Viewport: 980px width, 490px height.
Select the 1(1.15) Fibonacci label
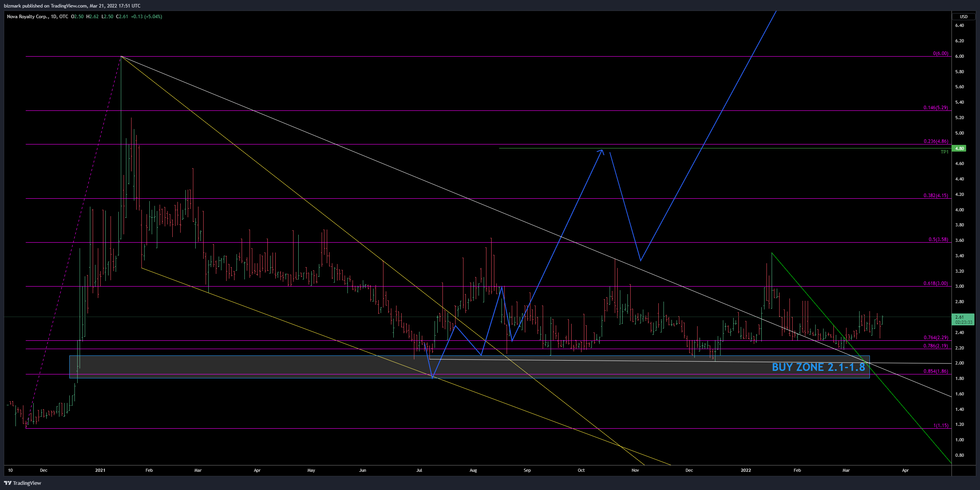(x=941, y=425)
